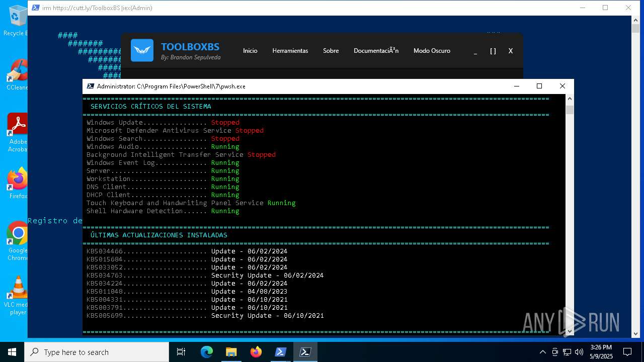The image size is (644, 362).
Task: Open the Google Chrome desktop shortcut
Action: click(x=17, y=241)
